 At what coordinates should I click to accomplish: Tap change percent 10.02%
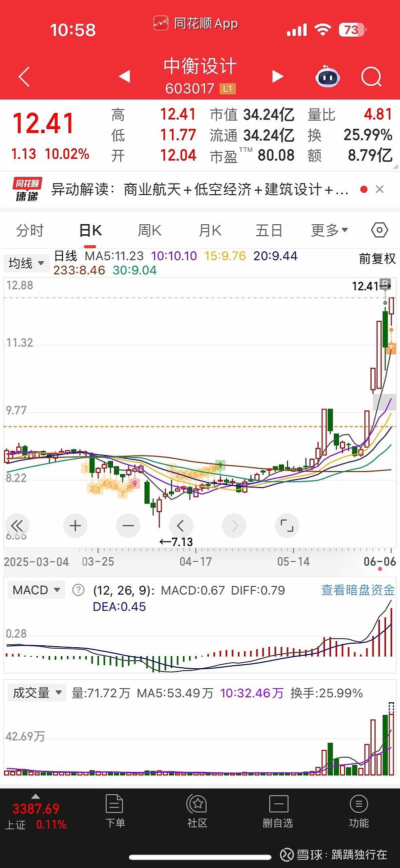(67, 154)
